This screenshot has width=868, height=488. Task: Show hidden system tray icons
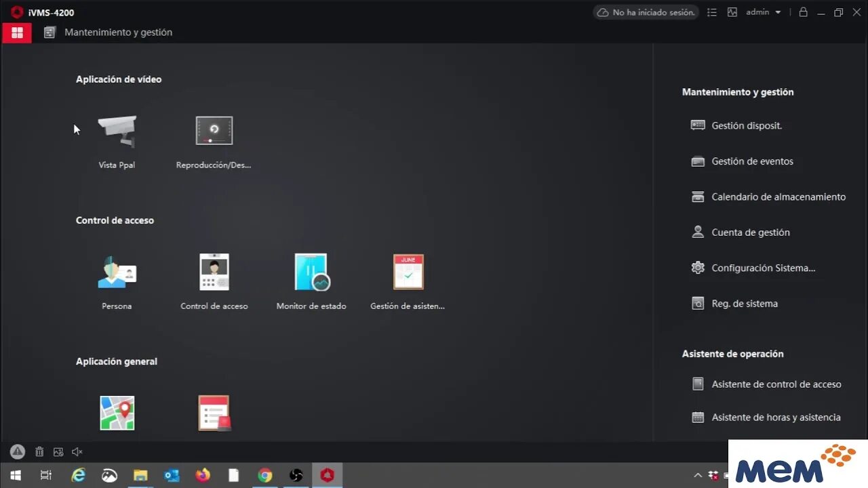coord(697,476)
